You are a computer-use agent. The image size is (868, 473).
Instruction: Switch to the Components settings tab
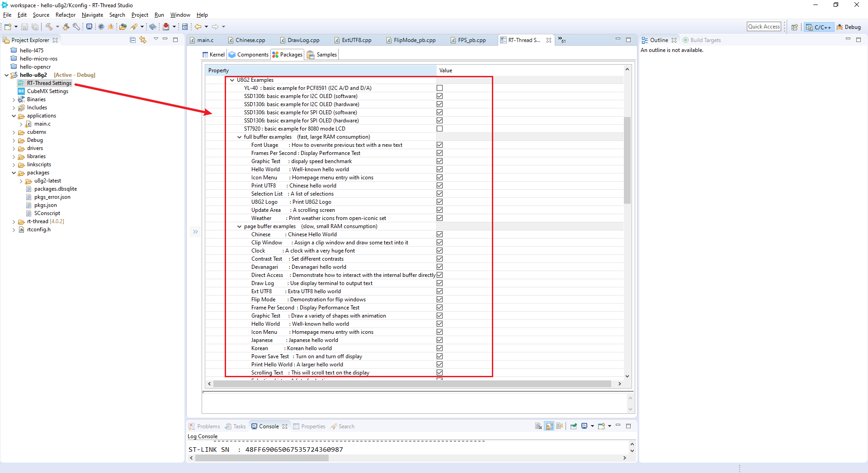249,55
